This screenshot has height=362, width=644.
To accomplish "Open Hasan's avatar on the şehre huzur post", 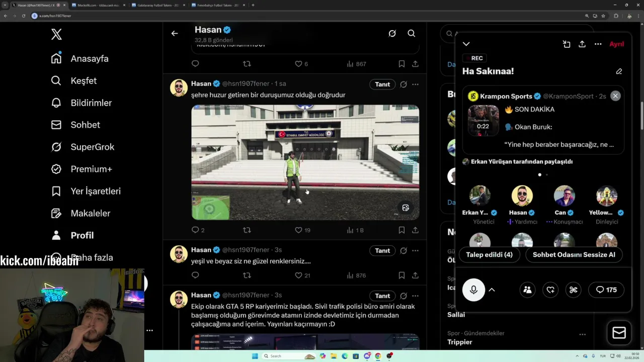I will 179,87.
